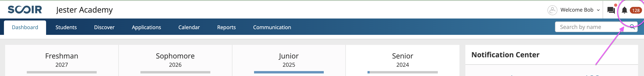Switch to the Dashboard tab

point(25,28)
